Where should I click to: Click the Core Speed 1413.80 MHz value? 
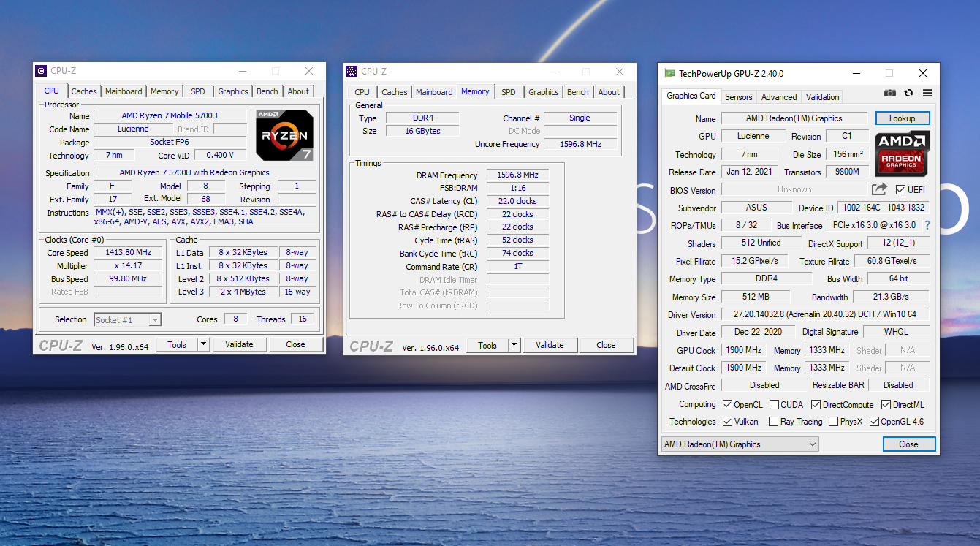[x=127, y=252]
